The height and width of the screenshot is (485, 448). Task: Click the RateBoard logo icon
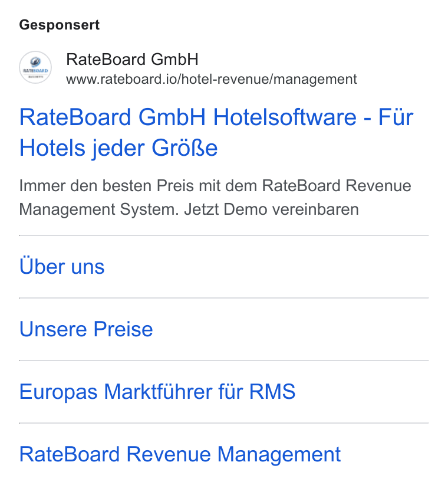pyautogui.click(x=35, y=67)
